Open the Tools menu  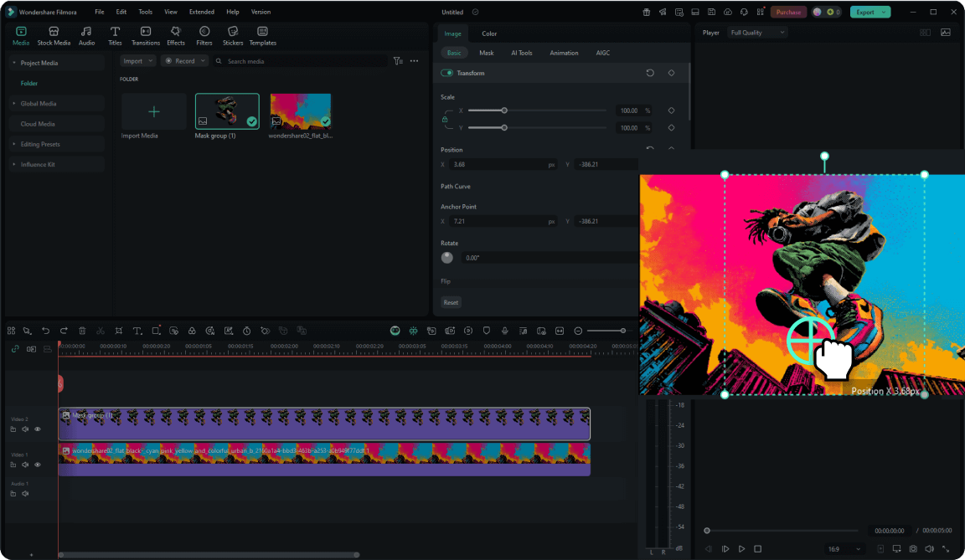[145, 12]
